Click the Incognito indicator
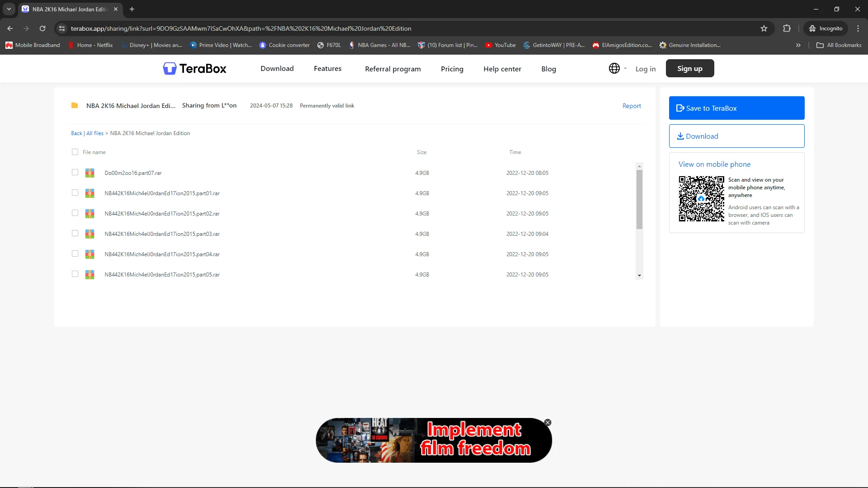The width and height of the screenshot is (868, 488). [x=826, y=28]
